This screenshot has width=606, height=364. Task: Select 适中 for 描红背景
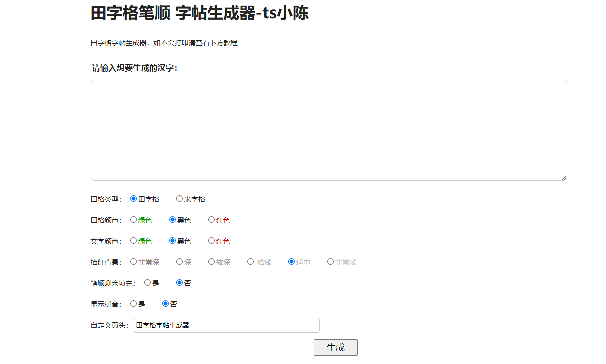click(291, 262)
